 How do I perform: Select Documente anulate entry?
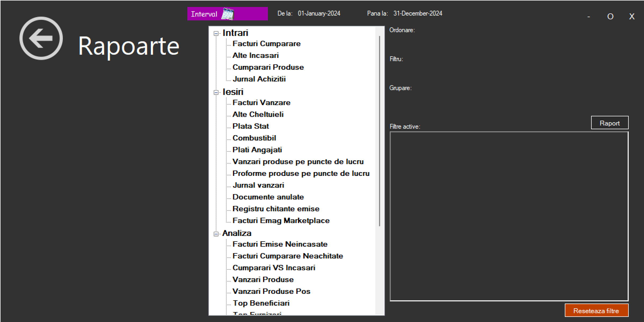pos(268,197)
